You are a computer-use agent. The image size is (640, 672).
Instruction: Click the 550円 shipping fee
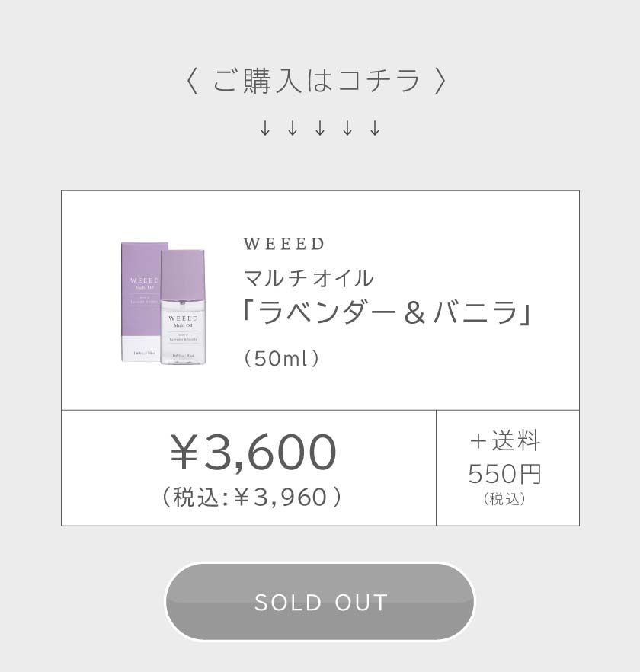coord(505,474)
